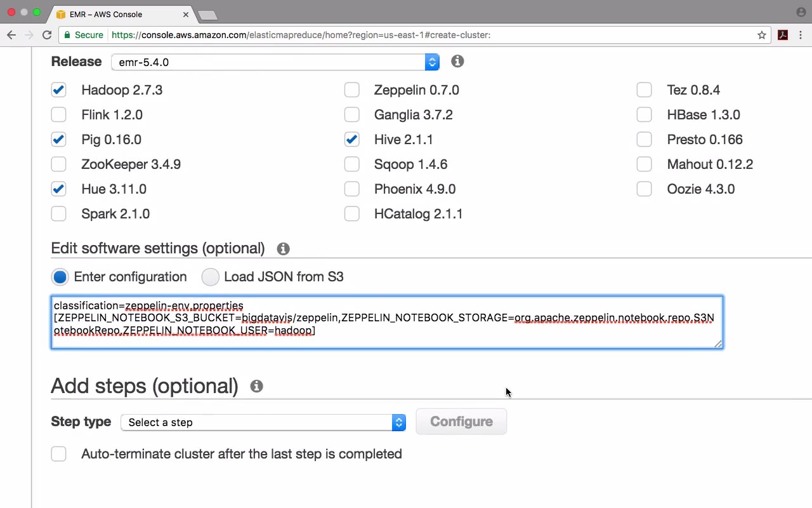Open the Select a step dropdown
812x508 pixels.
point(263,422)
